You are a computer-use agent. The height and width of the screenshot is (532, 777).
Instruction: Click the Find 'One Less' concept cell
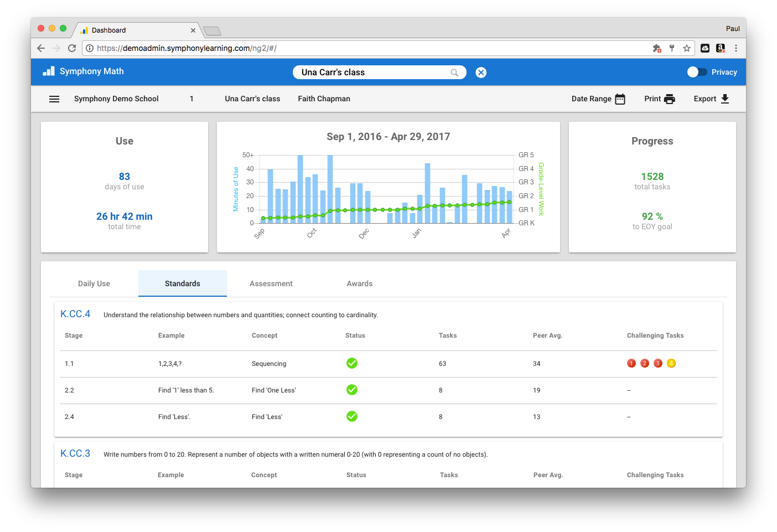coord(274,390)
